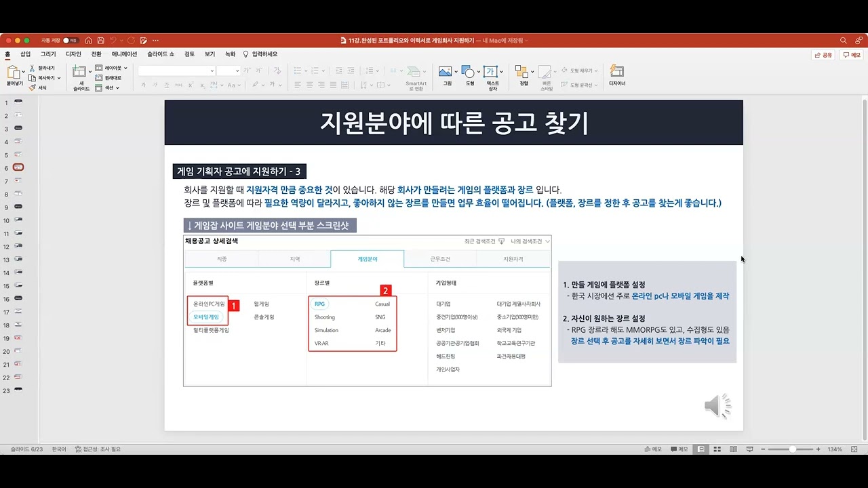The image size is (868, 488).
Task: Open the 전환 ribbon tab
Action: [x=96, y=54]
